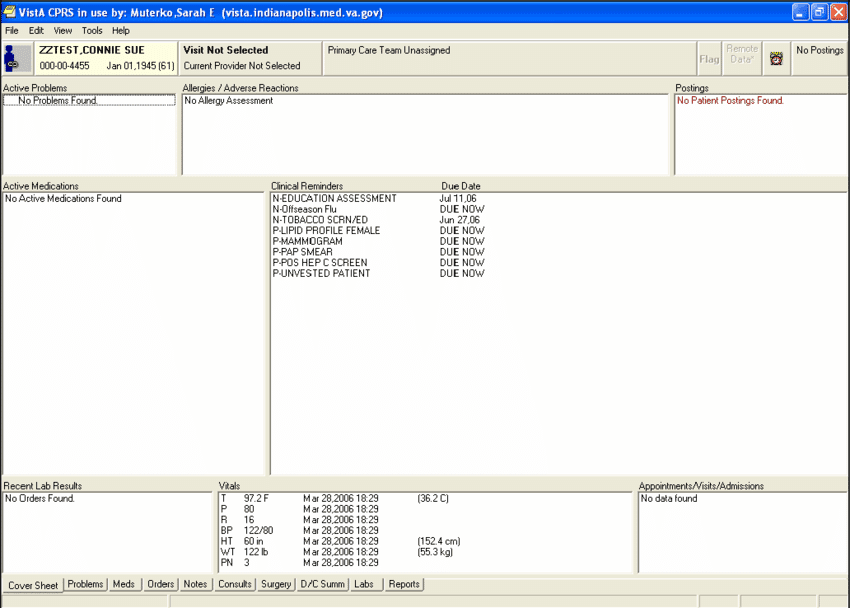Viewport: 850px width, 608px height.
Task: Click the (152.4 cm) height conversion
Action: click(439, 541)
